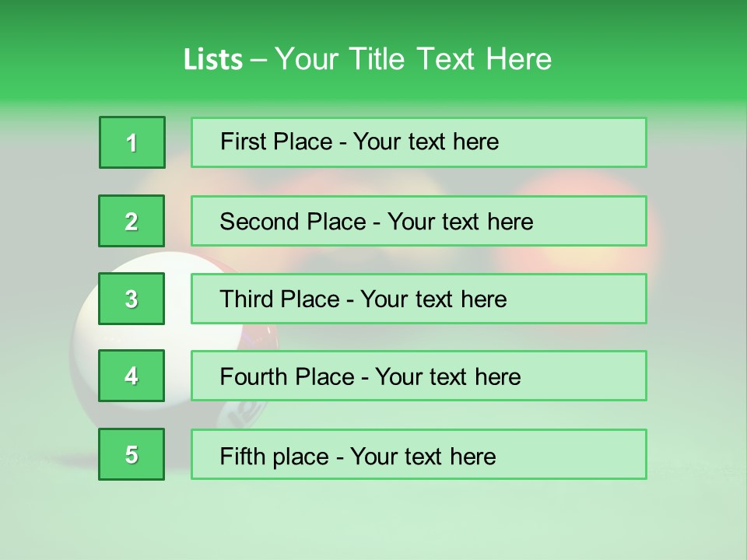
Task: Click "Your text here" in Fifth place row
Action: pos(423,456)
